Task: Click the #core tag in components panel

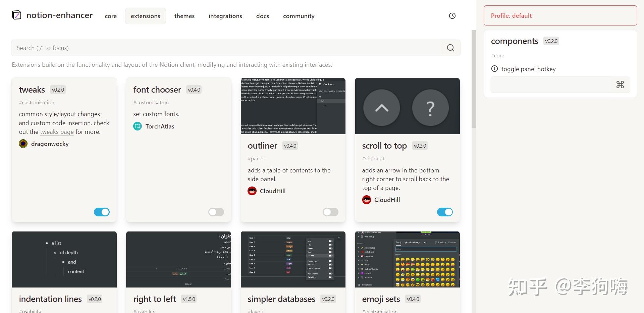Action: (497, 55)
